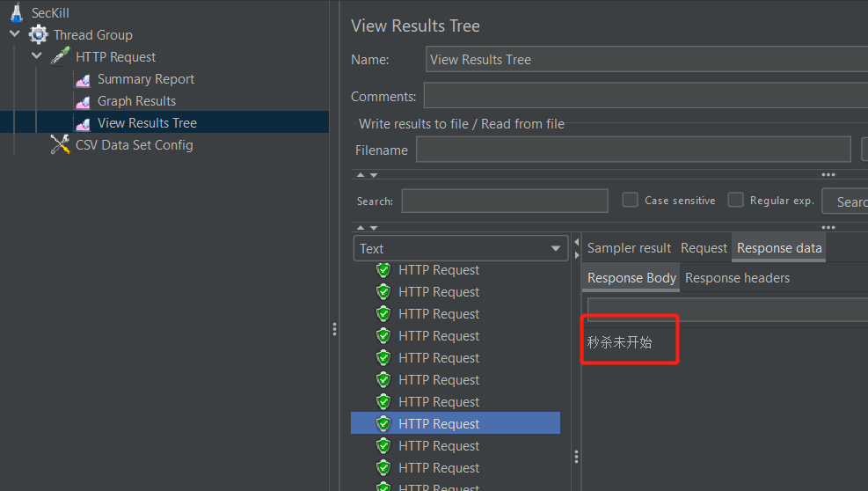Enable the Regular exp. checkbox

click(735, 200)
